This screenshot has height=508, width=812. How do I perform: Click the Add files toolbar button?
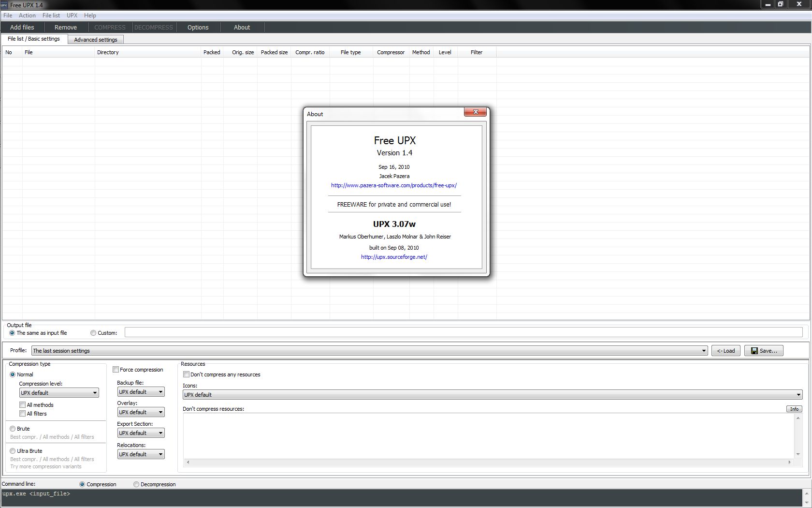[x=22, y=28]
